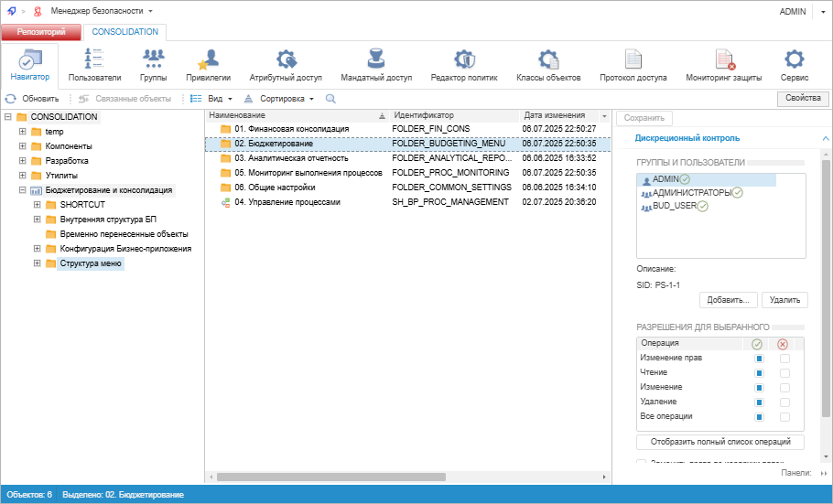Collapse the Дискреционный контроль section chevron

coord(826,138)
